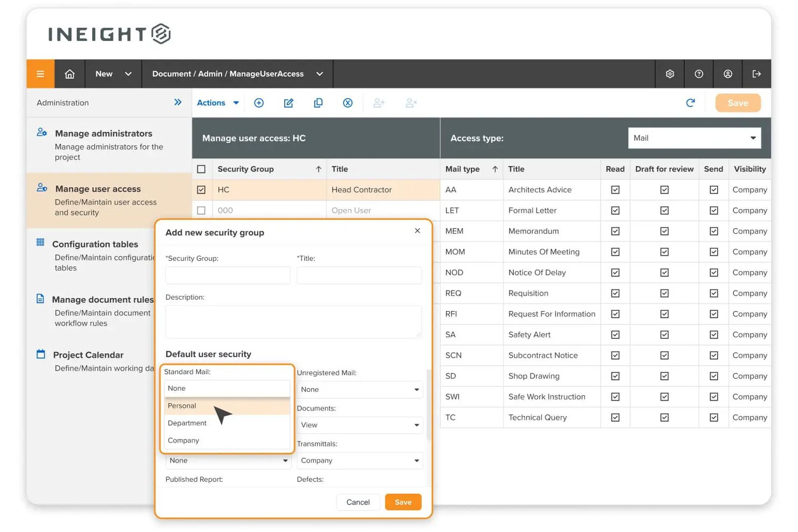Toggle Send checkbox for Safety Alert
798x532 pixels.
tap(714, 335)
